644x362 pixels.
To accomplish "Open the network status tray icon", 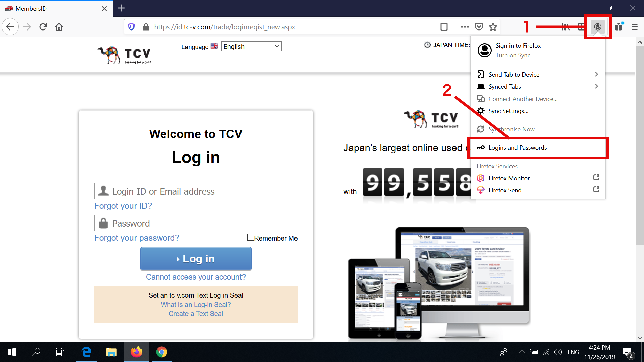I will (x=546, y=352).
